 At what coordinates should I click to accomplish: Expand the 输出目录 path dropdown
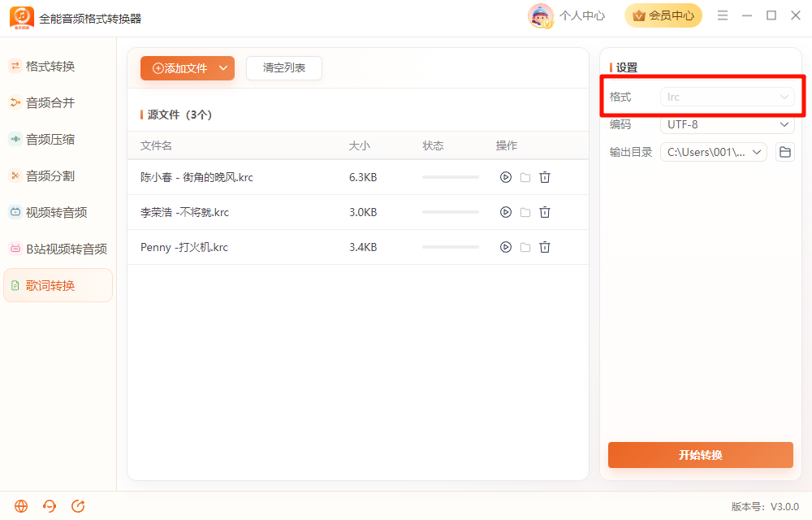pyautogui.click(x=714, y=152)
